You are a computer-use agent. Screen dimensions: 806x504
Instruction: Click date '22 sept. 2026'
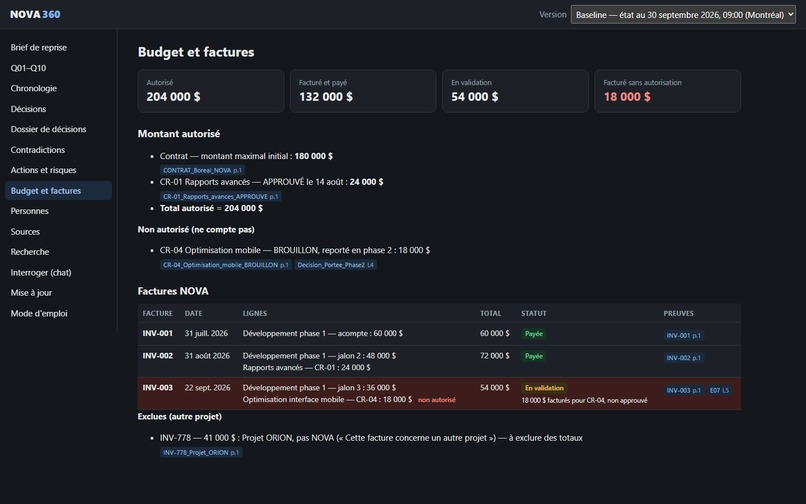click(208, 388)
